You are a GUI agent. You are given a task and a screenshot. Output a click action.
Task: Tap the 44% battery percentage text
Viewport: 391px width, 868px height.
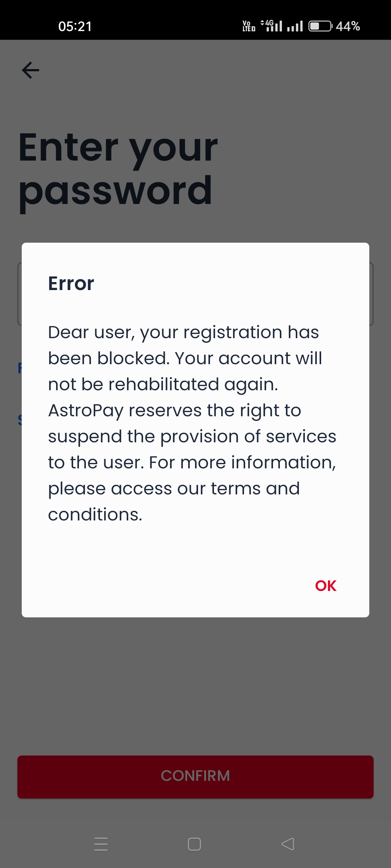tap(348, 26)
